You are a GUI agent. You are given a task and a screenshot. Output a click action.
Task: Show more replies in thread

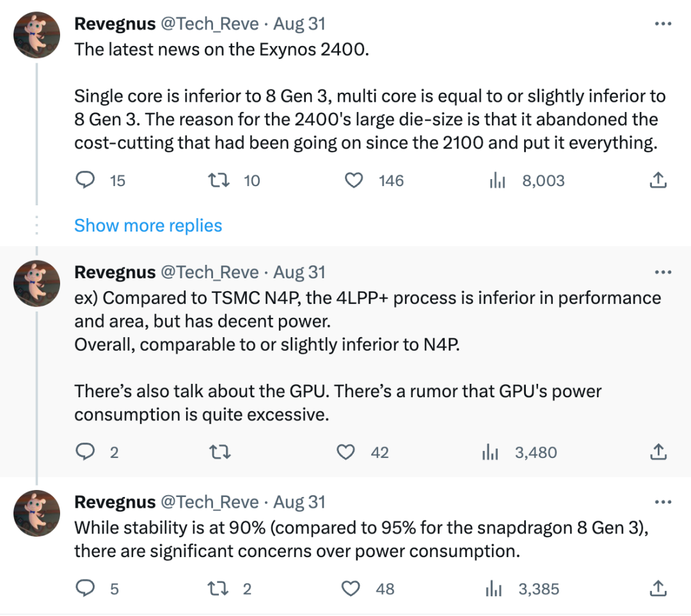pos(148,225)
